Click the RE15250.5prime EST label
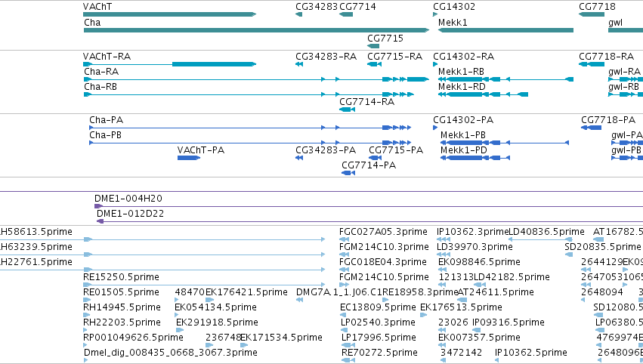 tap(121, 277)
